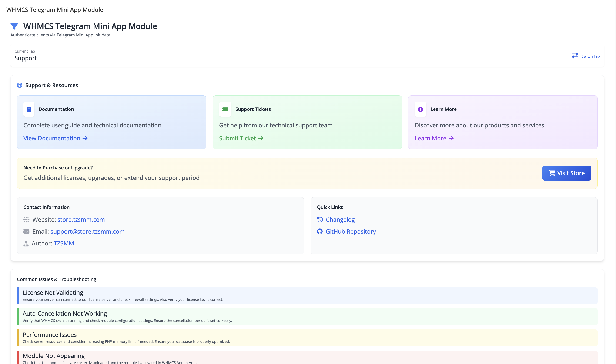Image resolution: width=616 pixels, height=364 pixels.
Task: Click the green Support Tickets ticket icon
Action: click(x=225, y=109)
